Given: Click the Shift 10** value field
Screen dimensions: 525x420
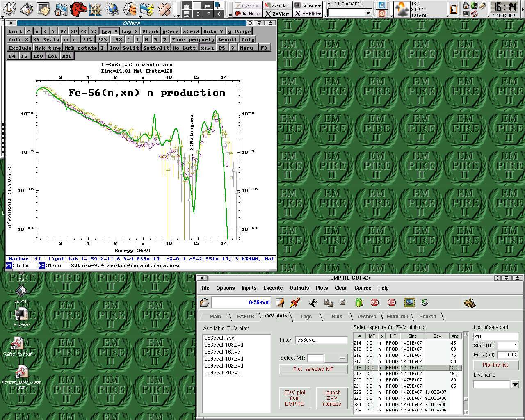Looking at the screenshot, I should (508, 346).
